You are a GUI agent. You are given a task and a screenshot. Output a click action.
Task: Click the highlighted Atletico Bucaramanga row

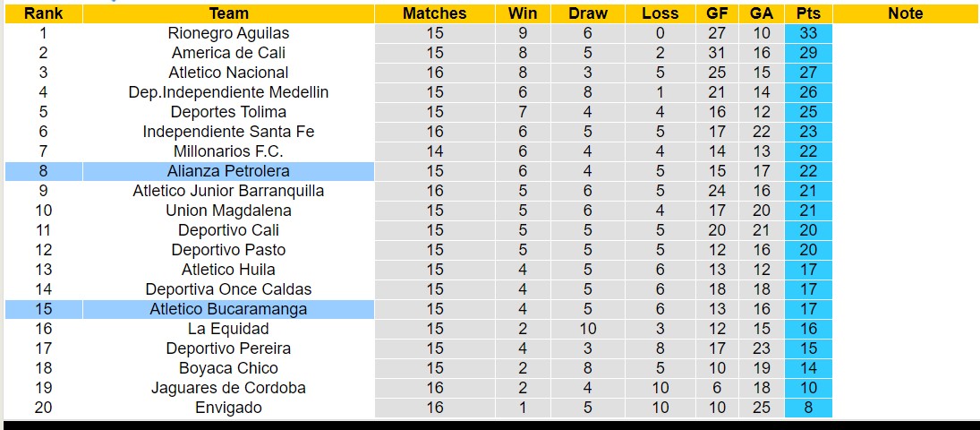[228, 309]
